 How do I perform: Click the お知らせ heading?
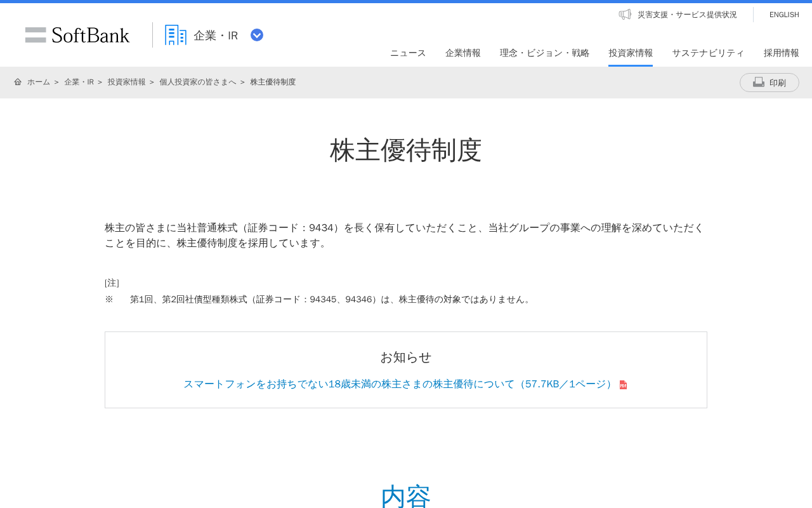[406, 357]
